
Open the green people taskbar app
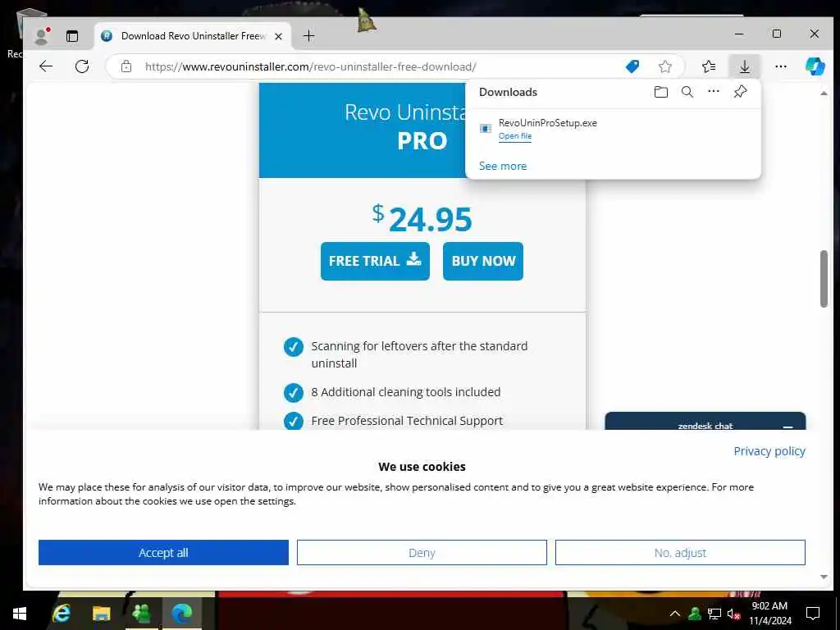pyautogui.click(x=141, y=613)
